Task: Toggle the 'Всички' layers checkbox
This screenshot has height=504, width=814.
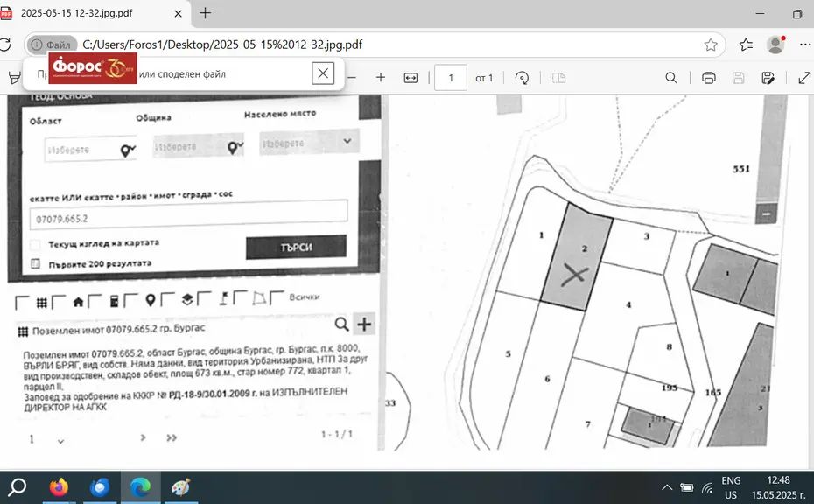Action: click(x=277, y=299)
